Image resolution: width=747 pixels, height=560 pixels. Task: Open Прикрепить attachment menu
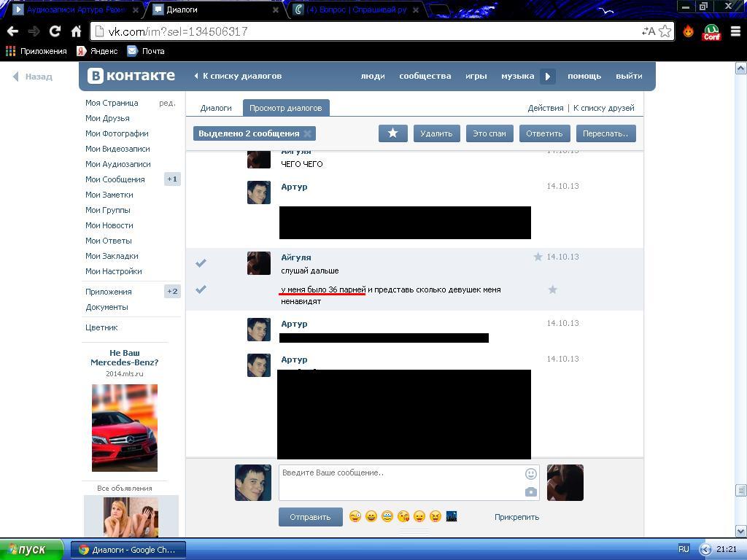tap(517, 517)
